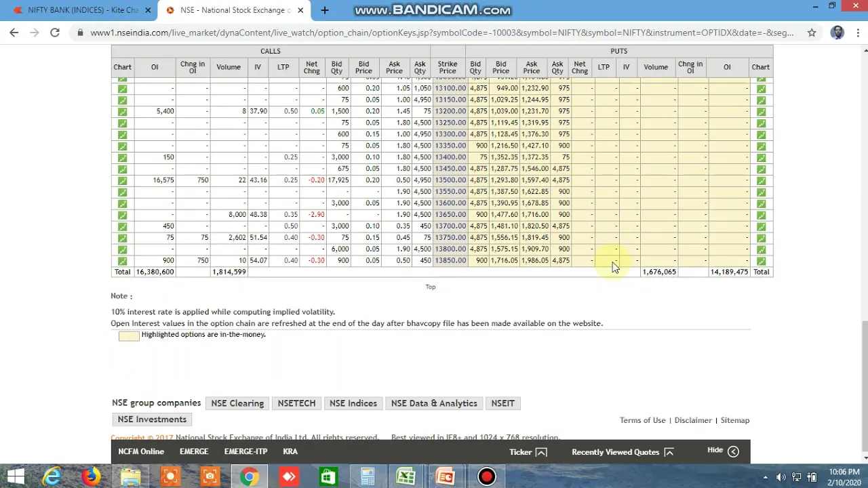This screenshot has height=488, width=868.
Task: Click calls total volume 1,814,599
Action: pos(229,272)
